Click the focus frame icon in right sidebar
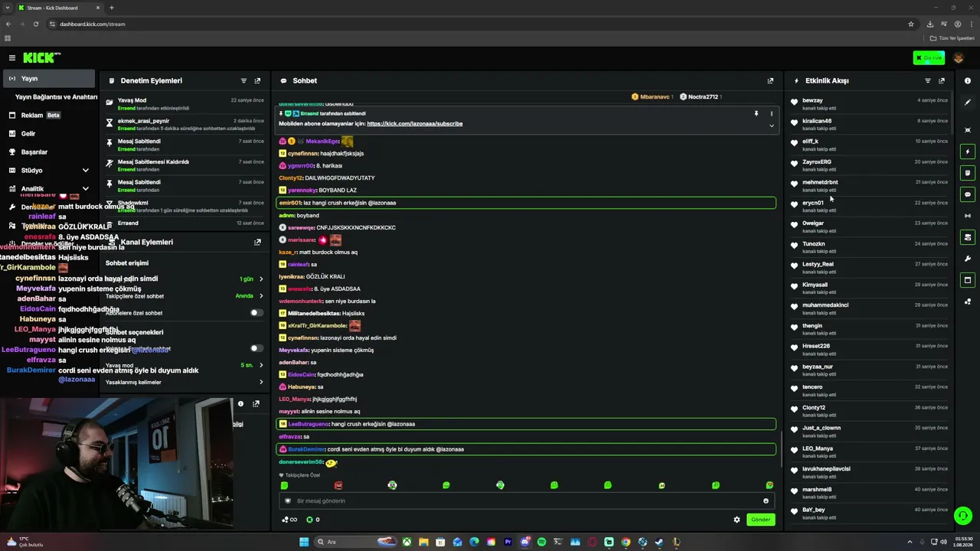Image resolution: width=980 pixels, height=551 pixels. pyautogui.click(x=968, y=130)
